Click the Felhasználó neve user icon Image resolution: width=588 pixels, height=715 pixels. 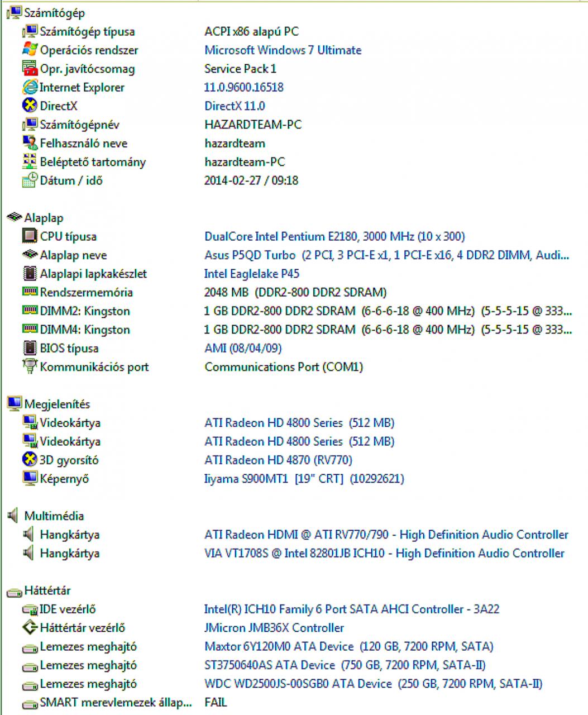[x=30, y=144]
